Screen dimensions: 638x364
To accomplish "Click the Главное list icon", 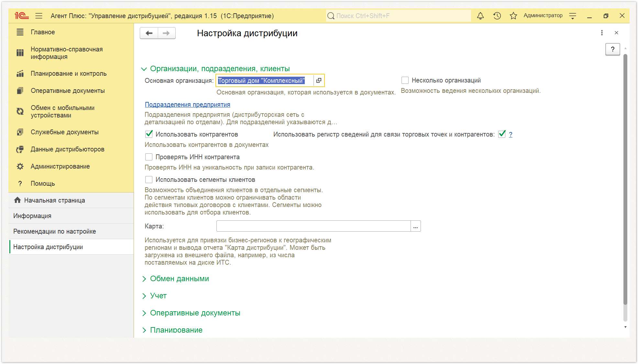I will pyautogui.click(x=20, y=32).
